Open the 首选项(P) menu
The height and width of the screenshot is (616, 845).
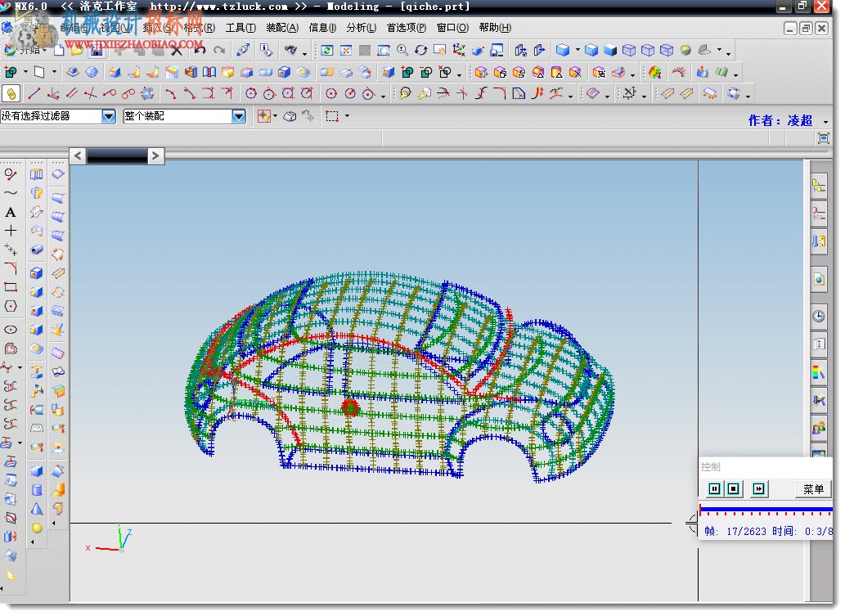(406, 28)
